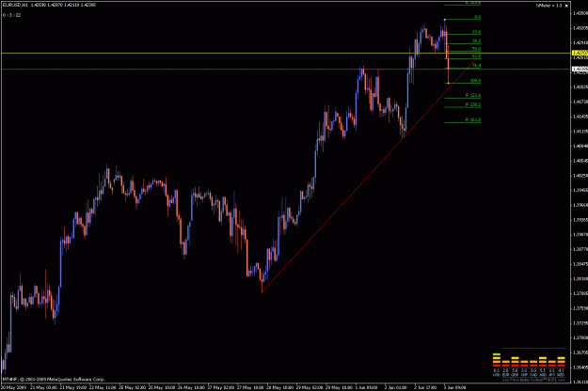Click the CAD label in the currency meter

pos(533,375)
